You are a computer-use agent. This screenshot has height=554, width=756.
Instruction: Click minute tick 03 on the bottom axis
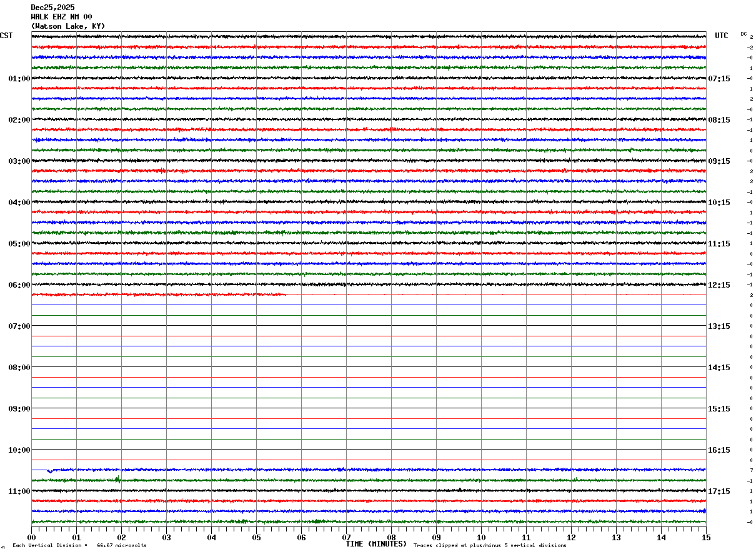(x=166, y=538)
